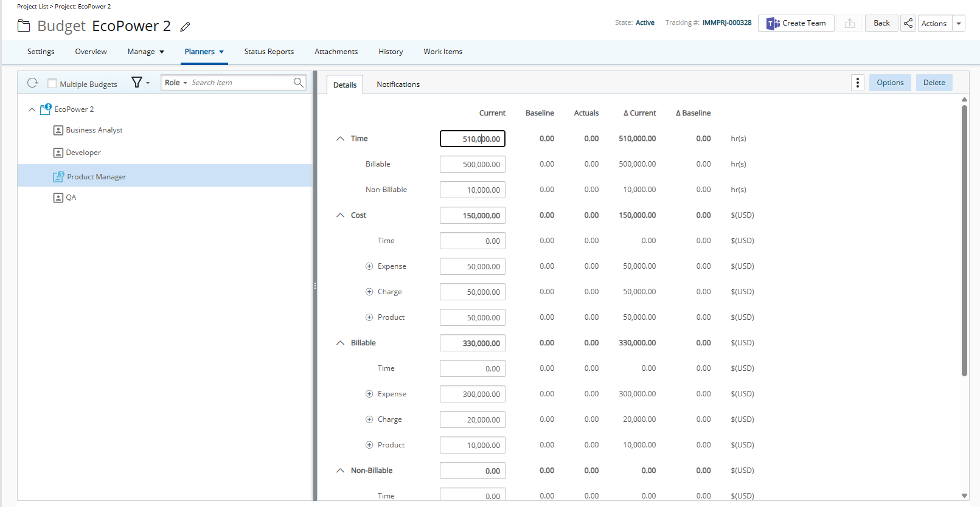
Task: Click the Search Item input field
Action: tap(240, 83)
